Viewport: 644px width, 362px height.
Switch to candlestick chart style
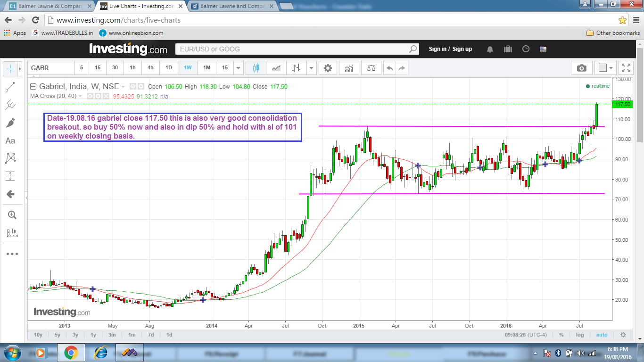256,68
